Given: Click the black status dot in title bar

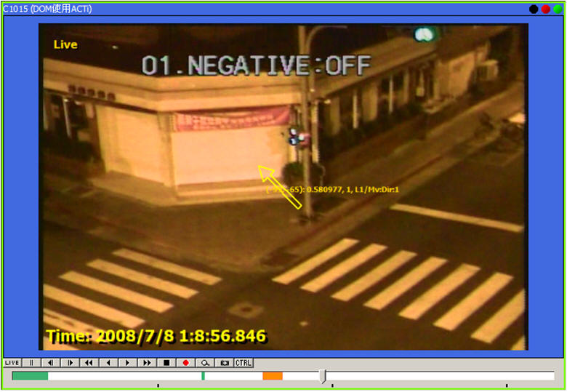Looking at the screenshot, I should click(534, 9).
